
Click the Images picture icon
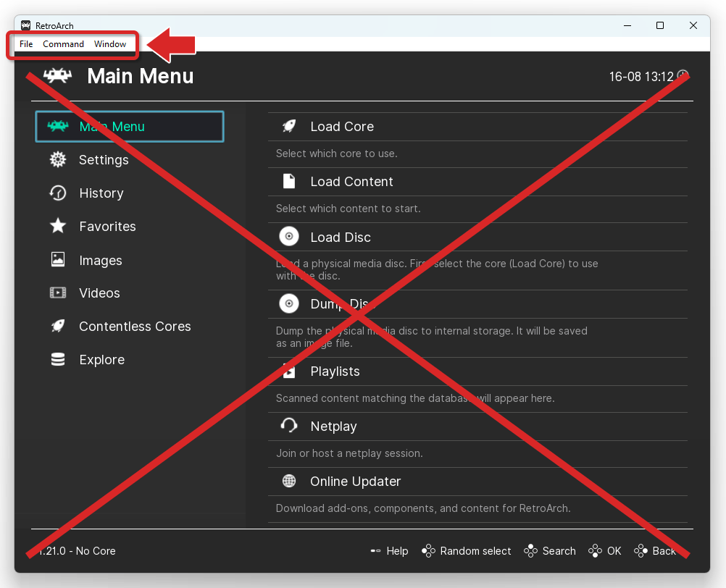coord(58,259)
